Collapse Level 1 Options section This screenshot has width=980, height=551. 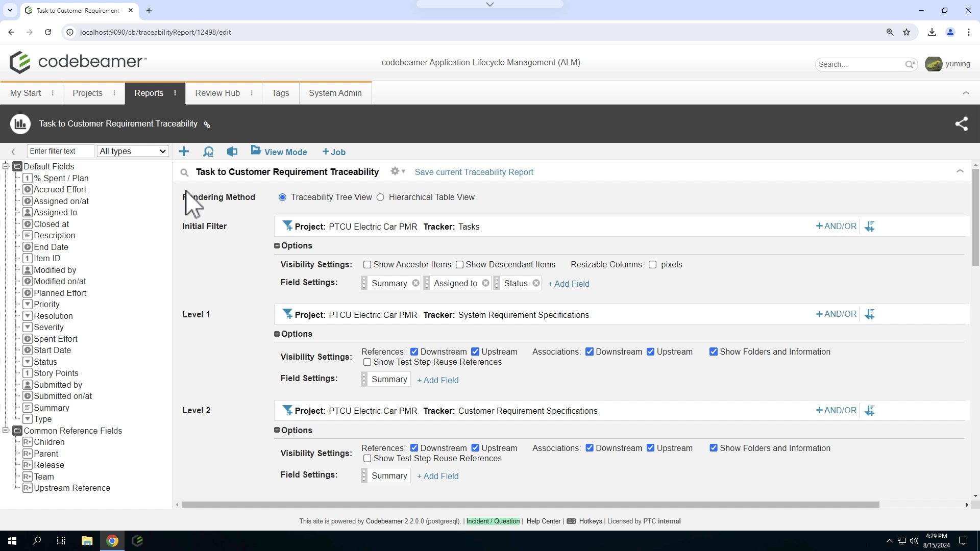(277, 334)
